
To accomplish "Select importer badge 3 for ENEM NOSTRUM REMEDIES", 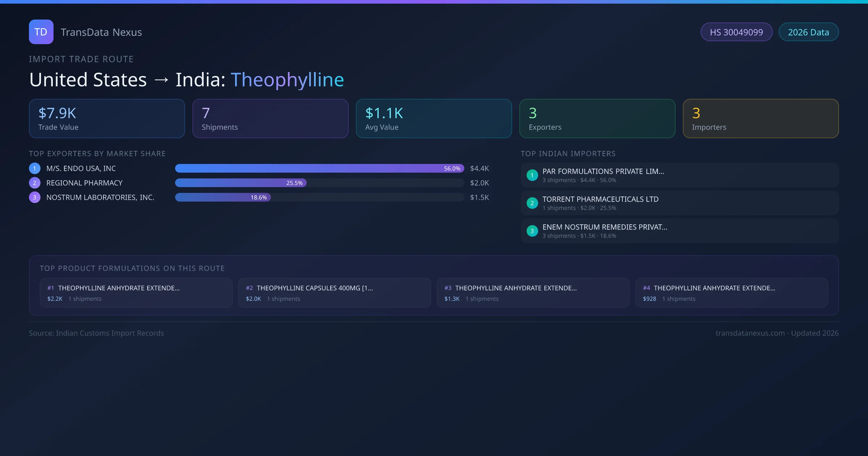I will coord(532,231).
